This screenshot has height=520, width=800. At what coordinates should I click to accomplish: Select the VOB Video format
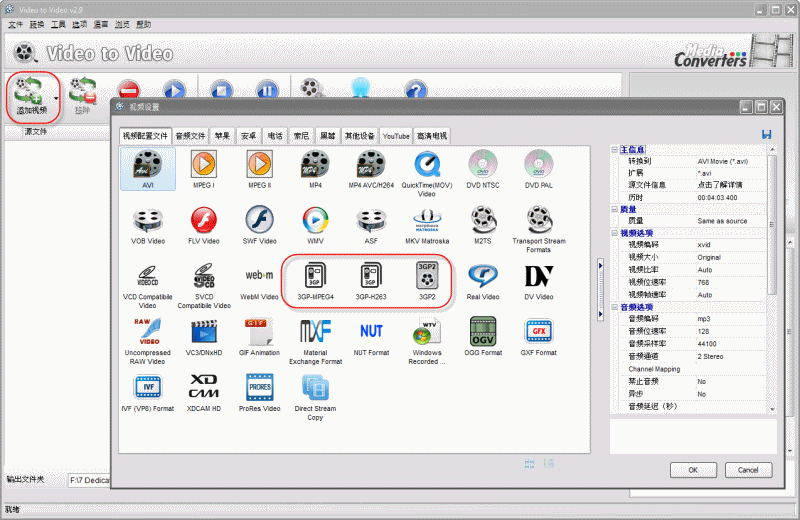coord(148,226)
